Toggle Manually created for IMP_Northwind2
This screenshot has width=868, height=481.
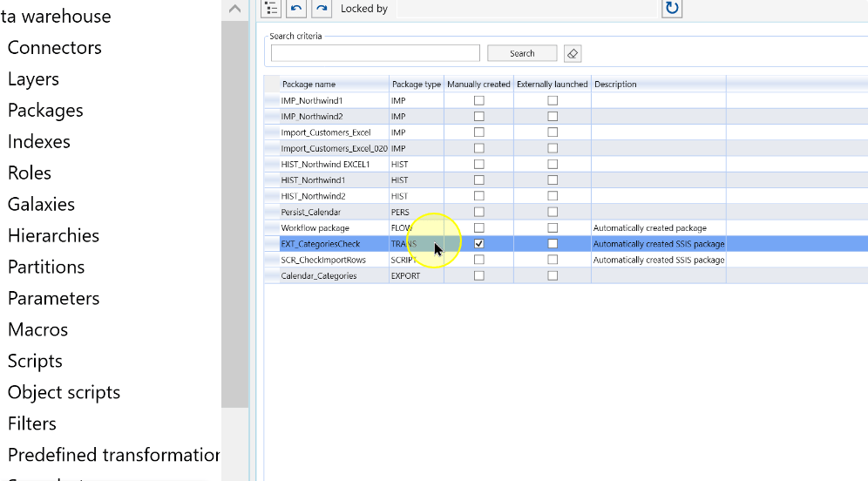(x=478, y=116)
